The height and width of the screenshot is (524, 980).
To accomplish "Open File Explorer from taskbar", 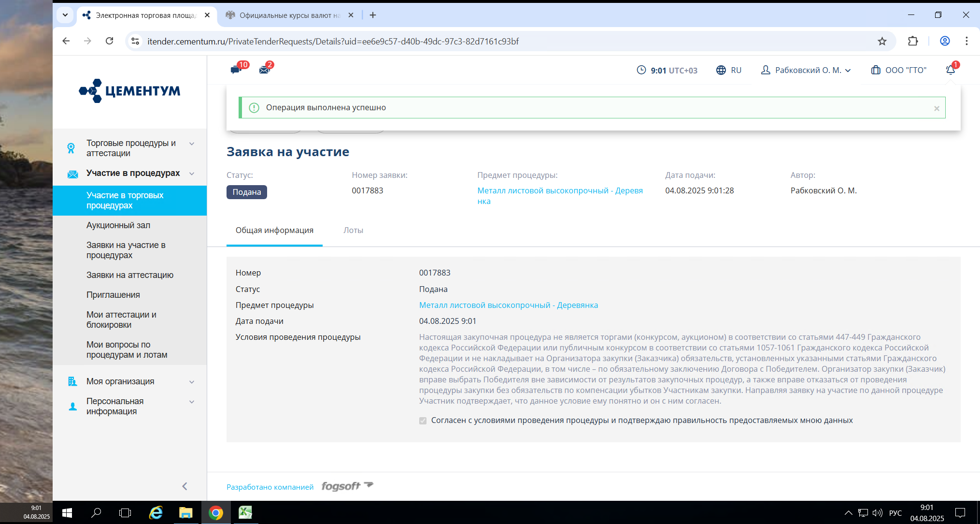I will pos(185,512).
